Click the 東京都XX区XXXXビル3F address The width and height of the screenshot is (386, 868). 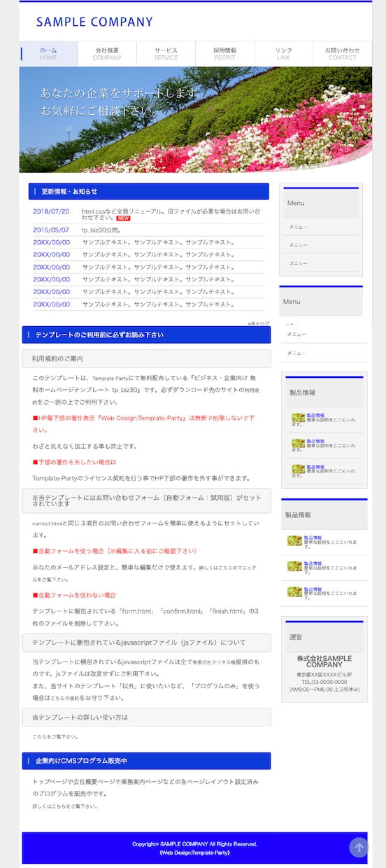[x=324, y=675]
